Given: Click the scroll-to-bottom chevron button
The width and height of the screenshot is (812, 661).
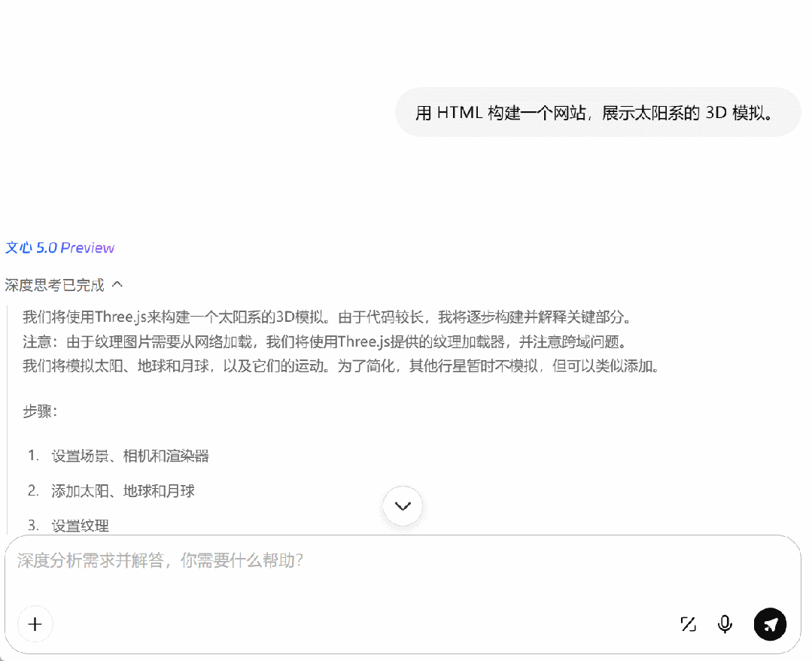Looking at the screenshot, I should click(403, 506).
